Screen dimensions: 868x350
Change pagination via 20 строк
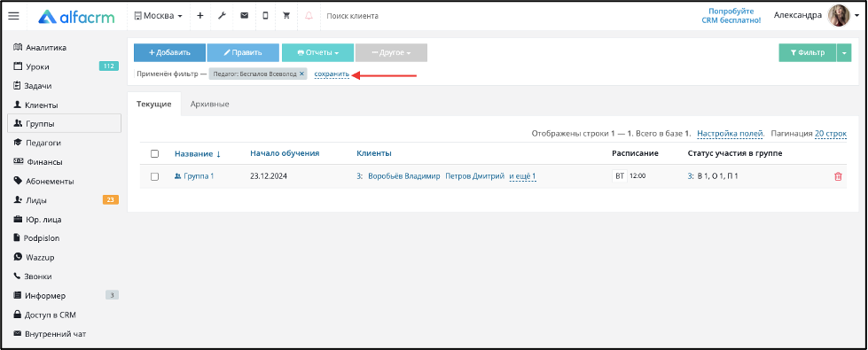click(831, 134)
